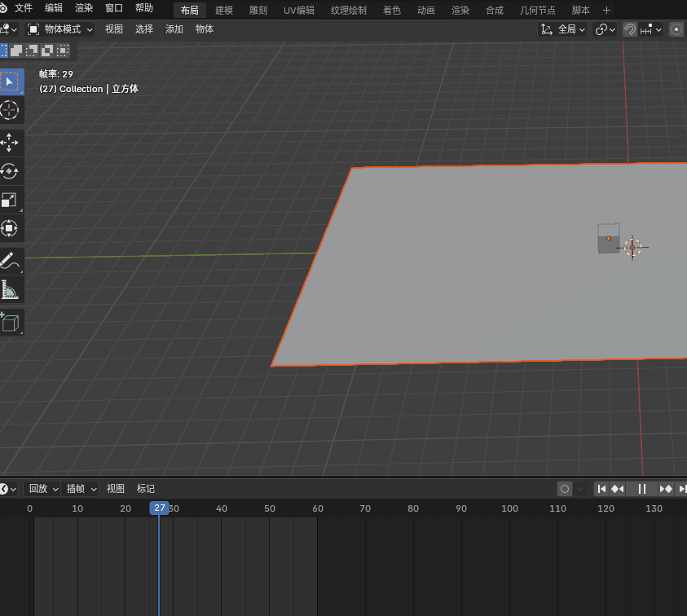Switch to the 雕刻 workspace tab
This screenshot has width=687, height=616.
(258, 10)
